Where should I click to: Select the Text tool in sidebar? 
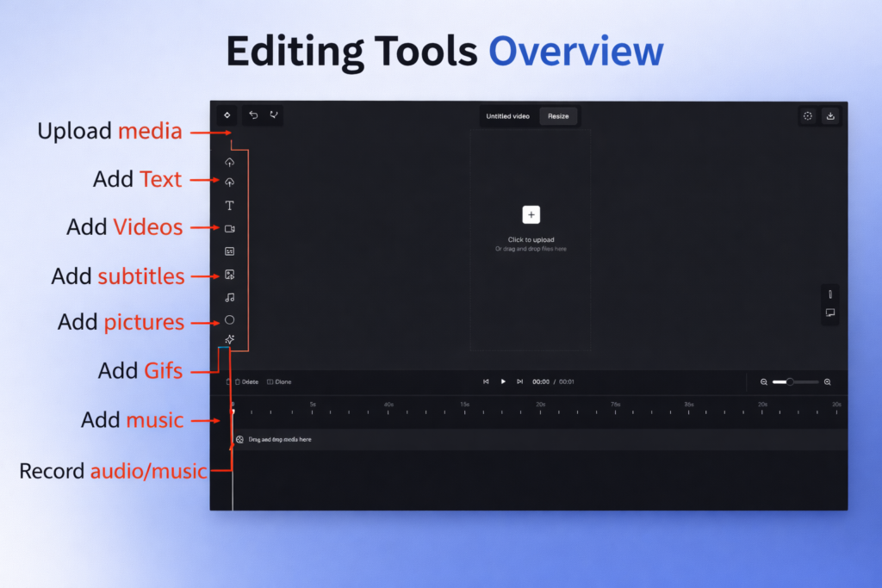pyautogui.click(x=230, y=206)
